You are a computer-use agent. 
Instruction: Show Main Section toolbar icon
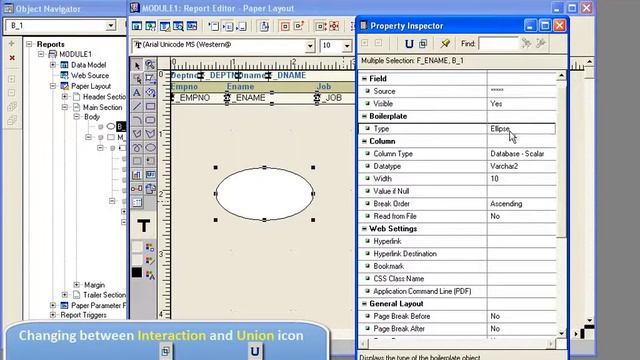pyautogui.click(x=228, y=26)
